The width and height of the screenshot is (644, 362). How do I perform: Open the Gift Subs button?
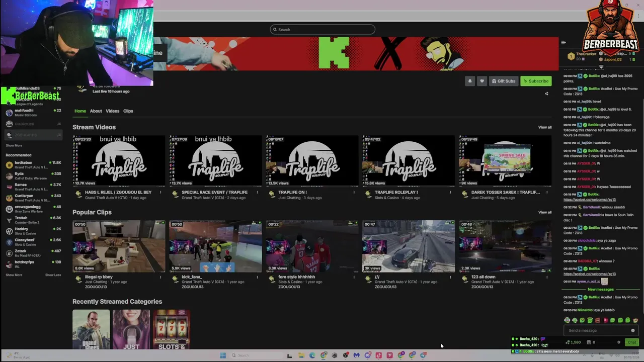pyautogui.click(x=504, y=81)
